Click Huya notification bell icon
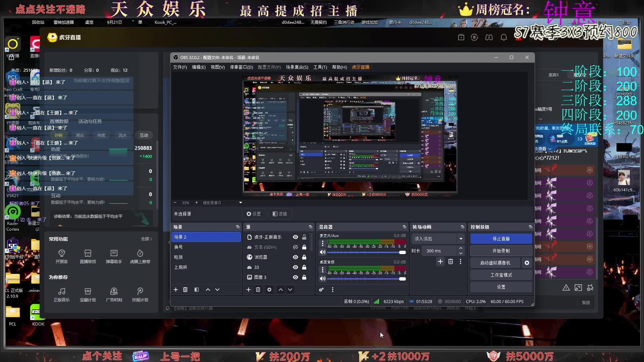This screenshot has width=644, height=362. coord(503,38)
